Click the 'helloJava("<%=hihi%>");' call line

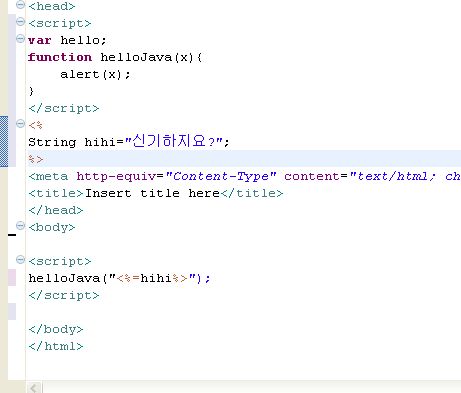click(x=119, y=278)
